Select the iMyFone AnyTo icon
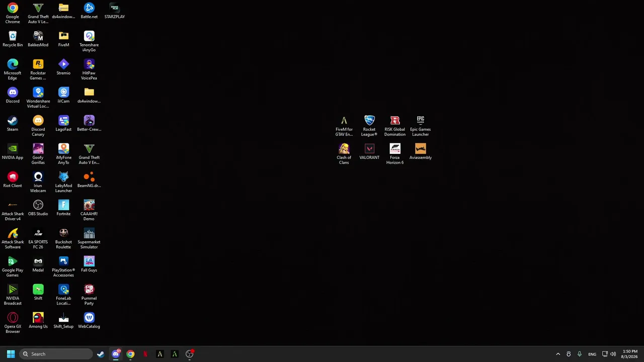The width and height of the screenshot is (644, 362). coord(63,154)
